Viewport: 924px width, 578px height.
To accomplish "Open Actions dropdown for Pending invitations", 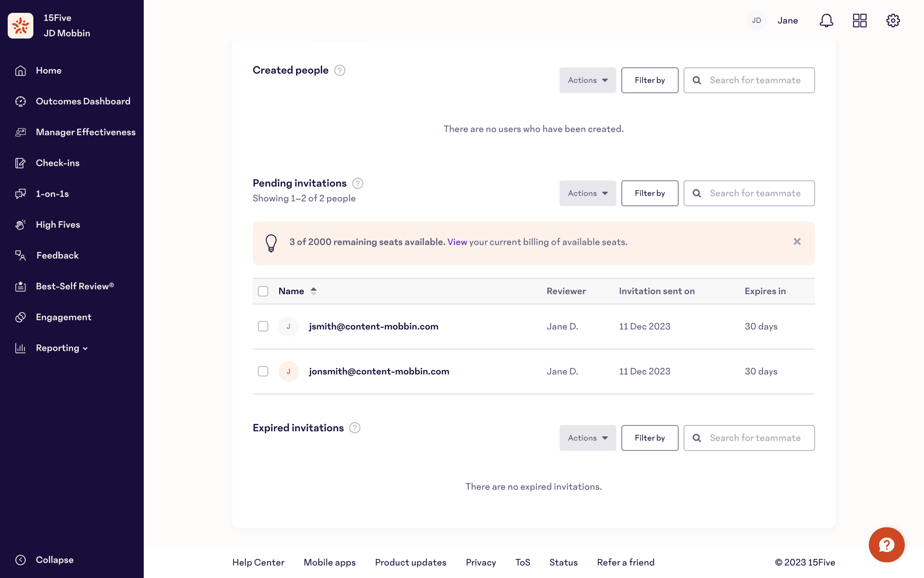I will [588, 193].
